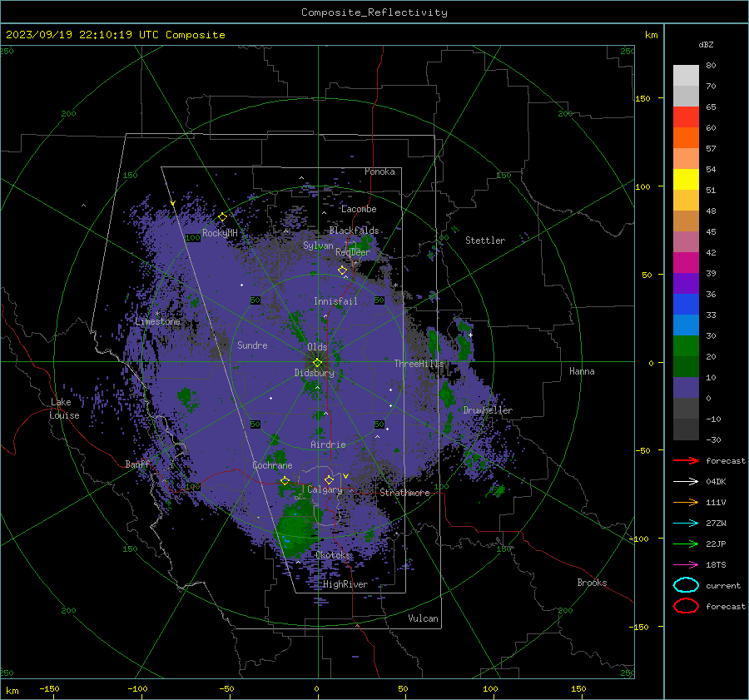This screenshot has height=700, width=749.
Task: Click the cyan current ellipse legend icon
Action: pyautogui.click(x=686, y=585)
